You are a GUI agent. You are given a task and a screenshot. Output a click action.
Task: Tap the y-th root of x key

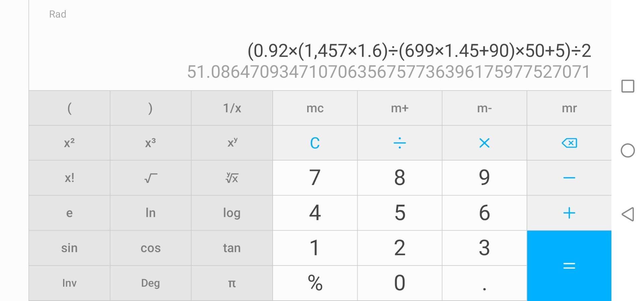232,178
